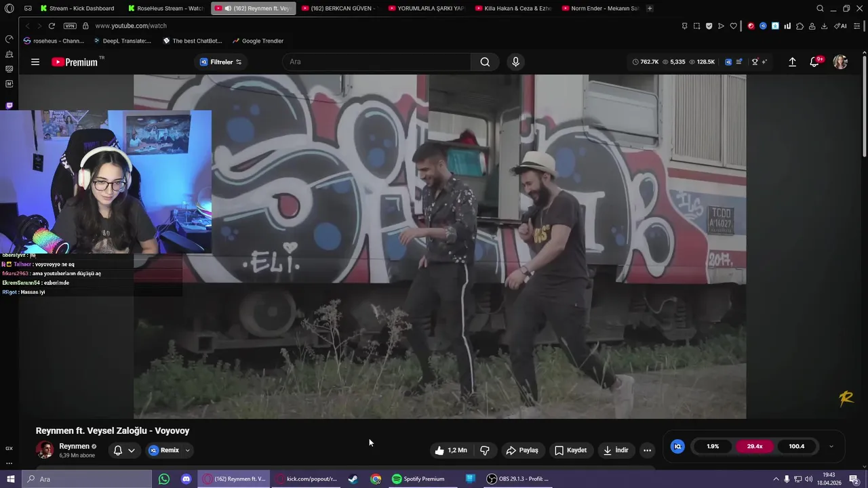Image resolution: width=868 pixels, height=488 pixels.
Task: Focus the YouTube Ara search field
Action: pyautogui.click(x=376, y=62)
